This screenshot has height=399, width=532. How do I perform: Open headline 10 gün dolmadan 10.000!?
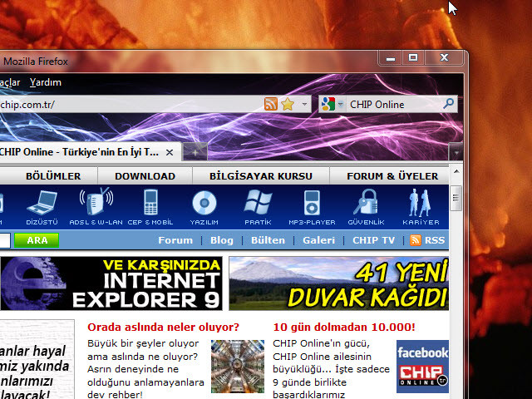pyautogui.click(x=344, y=327)
